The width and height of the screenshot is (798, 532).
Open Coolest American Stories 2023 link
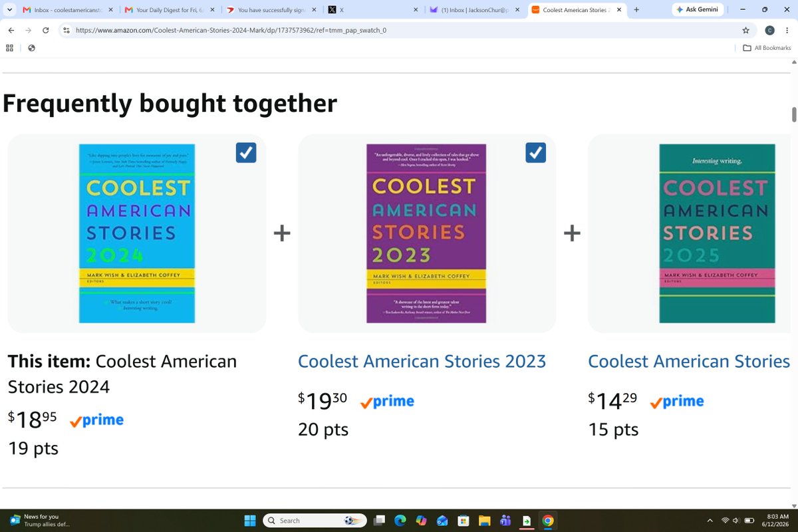click(x=422, y=361)
